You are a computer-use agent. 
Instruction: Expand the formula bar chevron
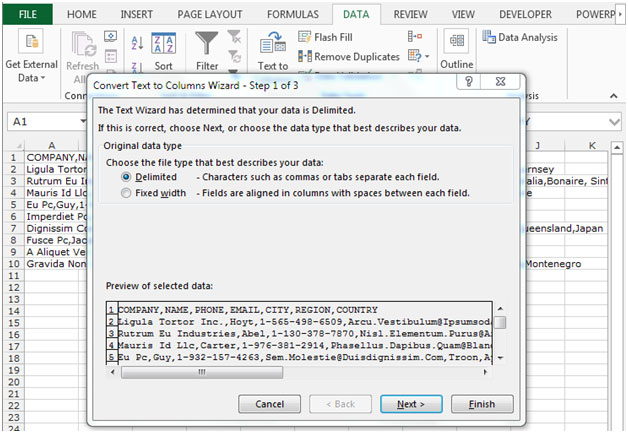(x=614, y=122)
